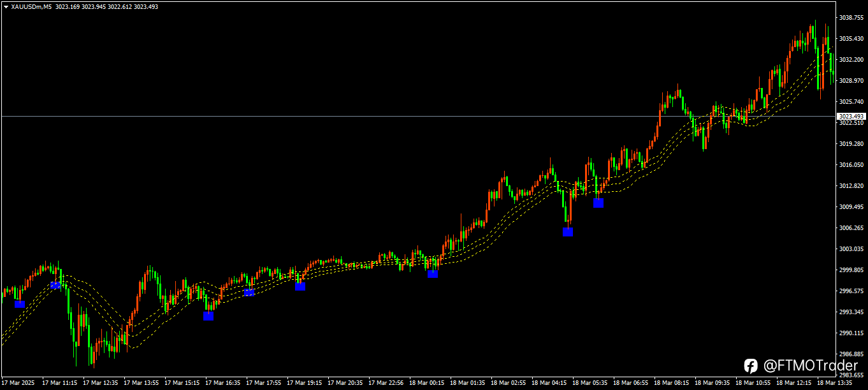
Task: Click the Facebook logo icon in the watermark
Action: click(x=751, y=366)
